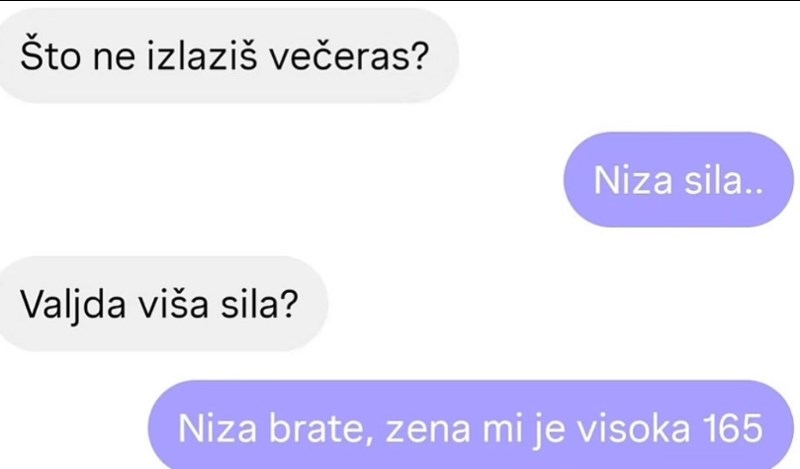Click the word "Što" in first message
This screenshot has width=800, height=469.
pyautogui.click(x=51, y=55)
